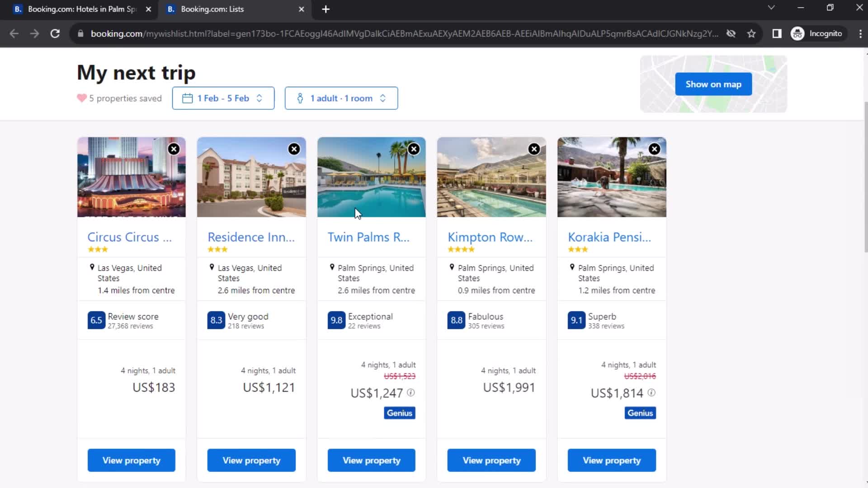Open the Residence Inn title link
This screenshot has width=868, height=488.
[251, 237]
